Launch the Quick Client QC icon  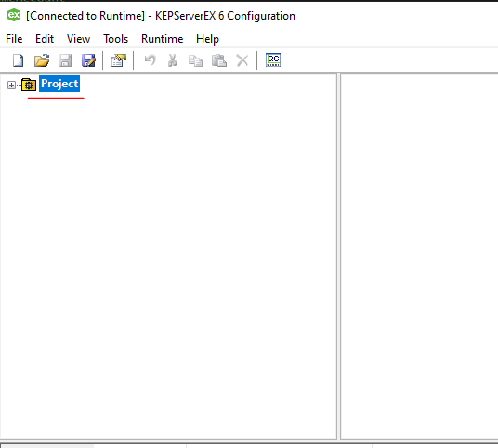273,60
